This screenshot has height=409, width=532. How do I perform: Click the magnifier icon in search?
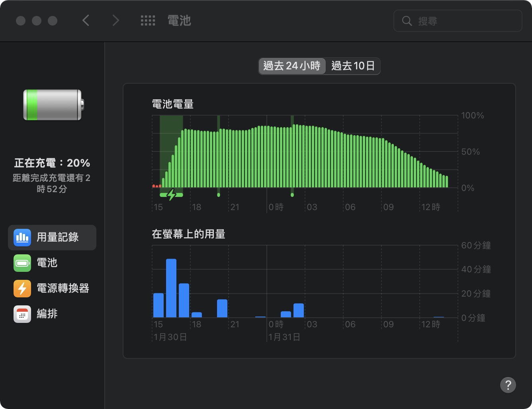407,21
